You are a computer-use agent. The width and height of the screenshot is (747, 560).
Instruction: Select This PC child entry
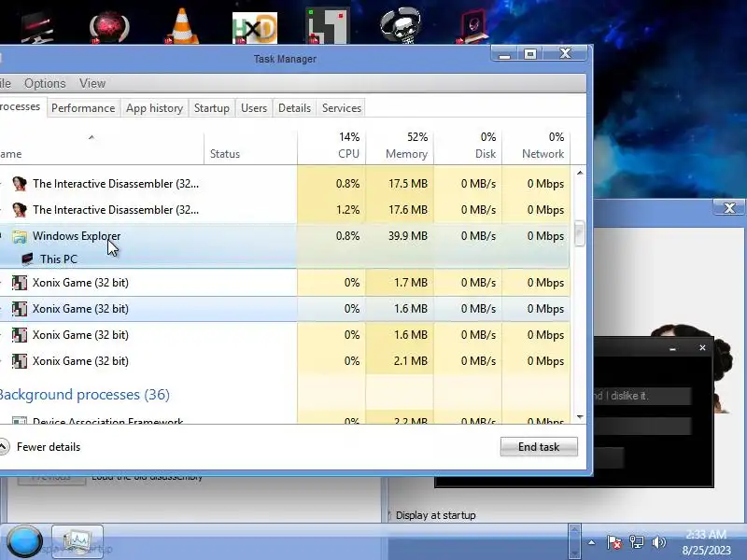[58, 259]
